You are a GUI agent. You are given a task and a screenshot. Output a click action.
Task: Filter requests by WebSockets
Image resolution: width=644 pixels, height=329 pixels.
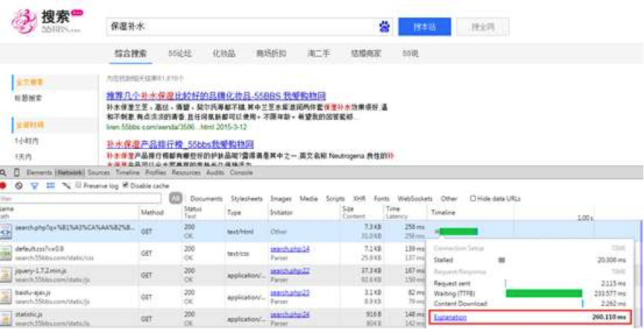coord(415,199)
